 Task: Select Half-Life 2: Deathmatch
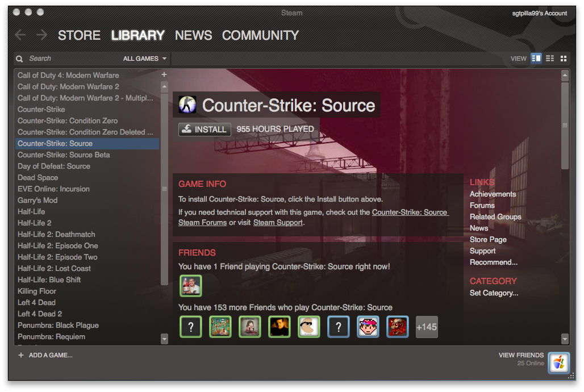tap(87, 235)
